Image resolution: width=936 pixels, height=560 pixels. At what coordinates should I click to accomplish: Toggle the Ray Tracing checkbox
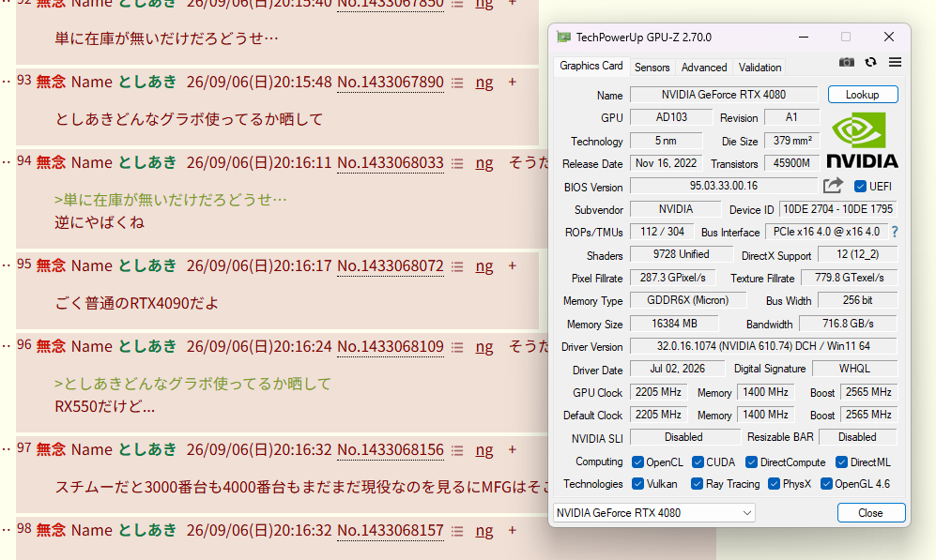[x=697, y=484]
